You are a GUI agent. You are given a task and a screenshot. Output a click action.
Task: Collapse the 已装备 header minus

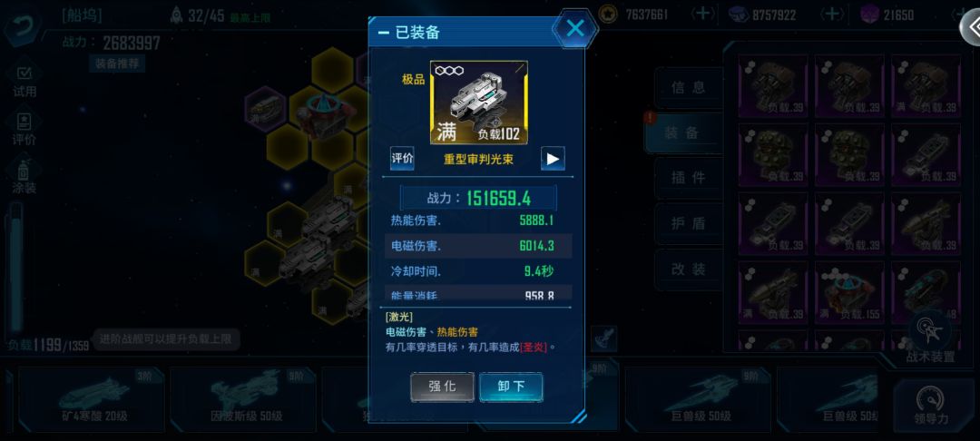pos(384,33)
